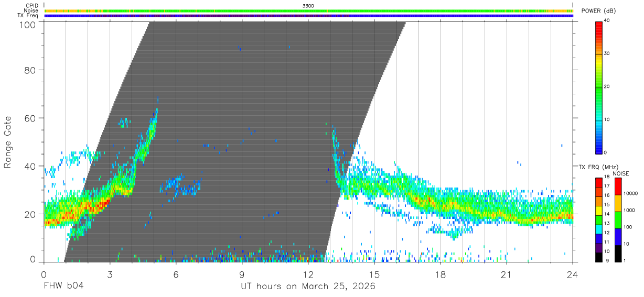Click the 12 hour tick label on the UT axis

(308, 274)
